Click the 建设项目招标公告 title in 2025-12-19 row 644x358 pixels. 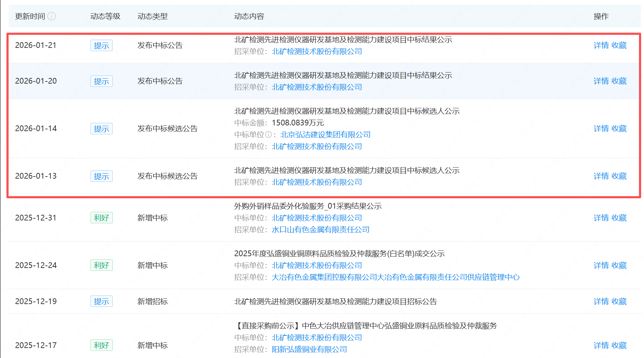tap(335, 302)
